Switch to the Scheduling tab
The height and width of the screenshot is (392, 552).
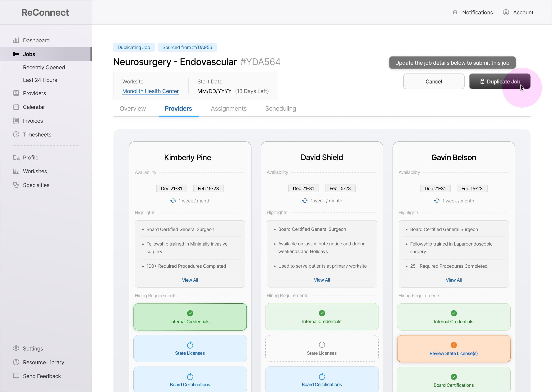(x=281, y=109)
